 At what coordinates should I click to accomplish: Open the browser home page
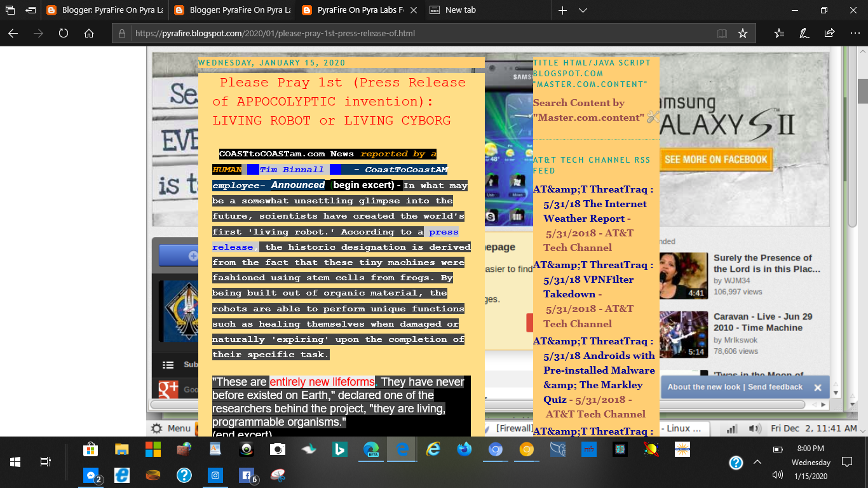click(x=89, y=33)
